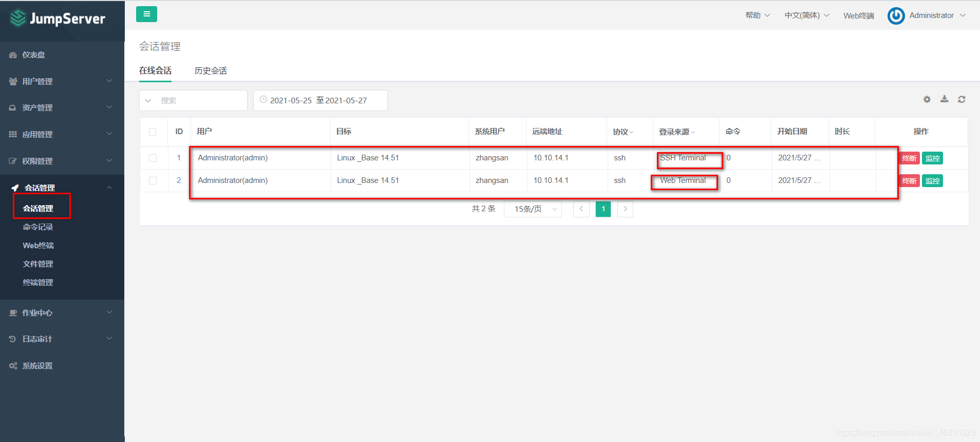Image resolution: width=980 pixels, height=442 pixels.
Task: Terminate session 1 with 终断 button
Action: tap(910, 158)
